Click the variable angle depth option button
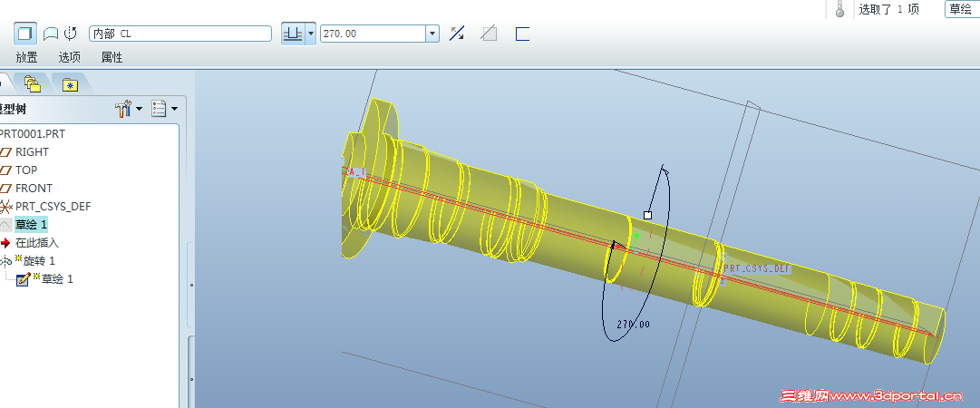The image size is (980, 408). point(292,34)
